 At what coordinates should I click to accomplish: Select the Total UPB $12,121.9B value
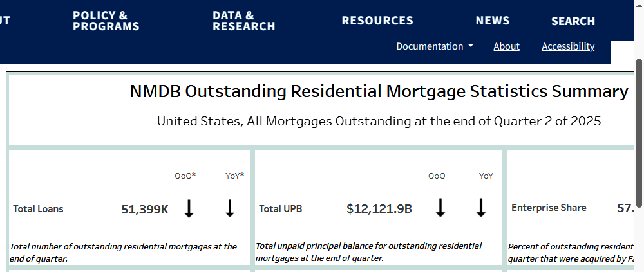(379, 209)
